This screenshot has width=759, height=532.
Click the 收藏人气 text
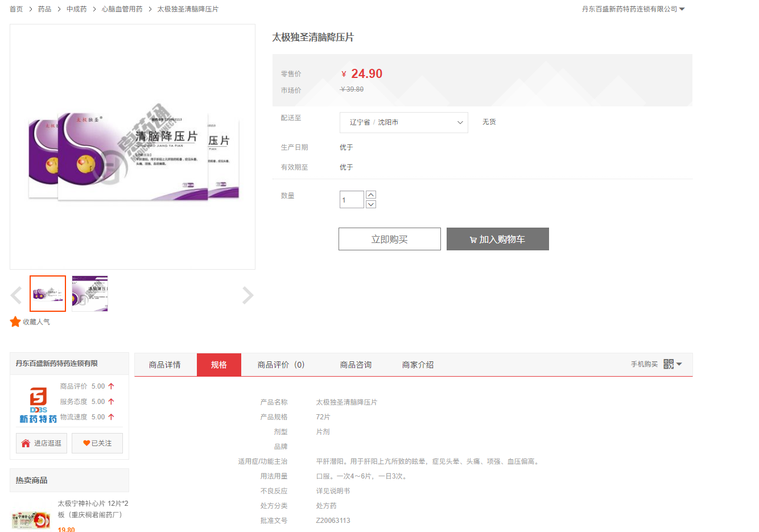36,322
